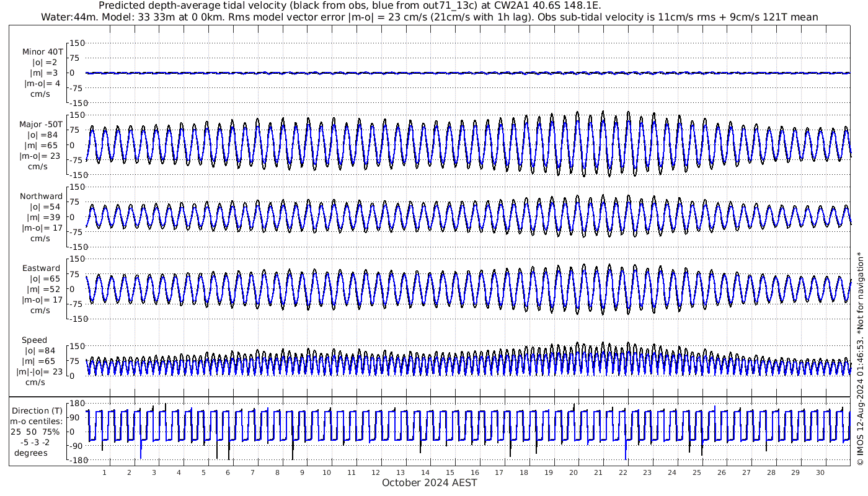Click '|m| =3' in the Minor panel
This screenshot has height=496, width=868.
[43, 73]
